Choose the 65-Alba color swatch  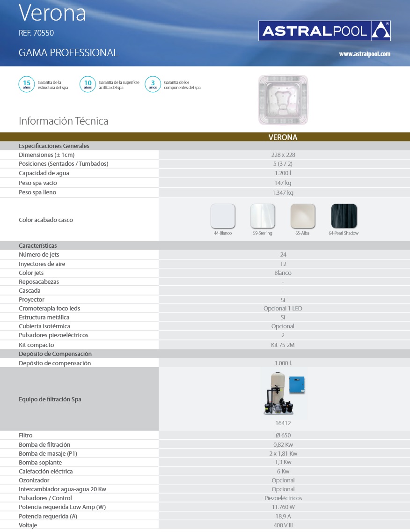(x=303, y=216)
